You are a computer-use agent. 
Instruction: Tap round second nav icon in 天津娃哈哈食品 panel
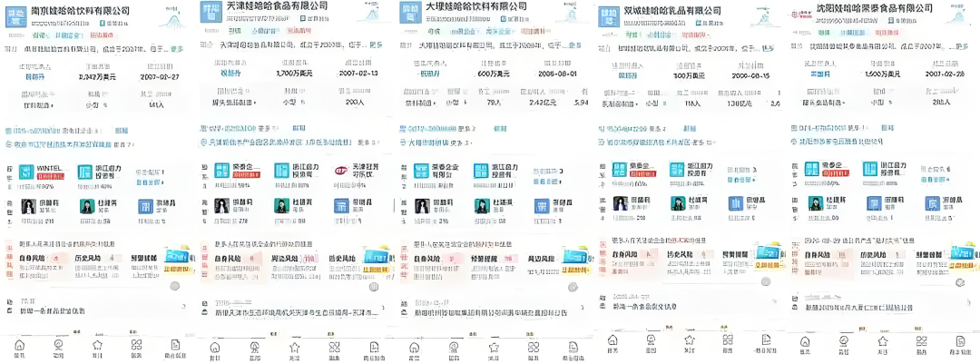click(255, 347)
